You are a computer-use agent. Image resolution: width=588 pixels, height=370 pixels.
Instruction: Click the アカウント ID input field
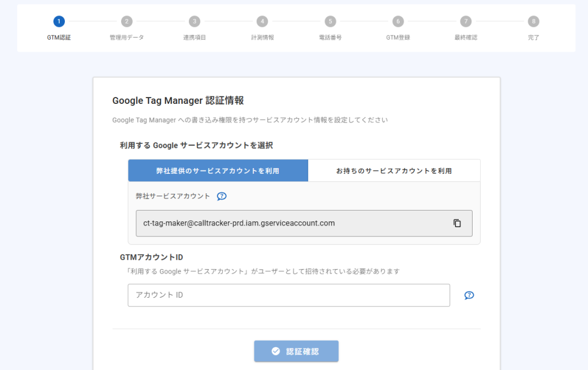(x=288, y=295)
